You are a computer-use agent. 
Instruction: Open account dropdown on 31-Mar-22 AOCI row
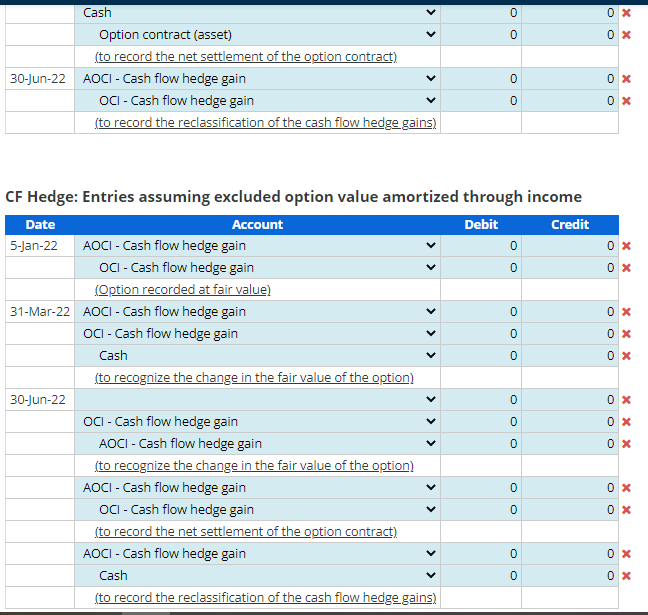point(257,312)
